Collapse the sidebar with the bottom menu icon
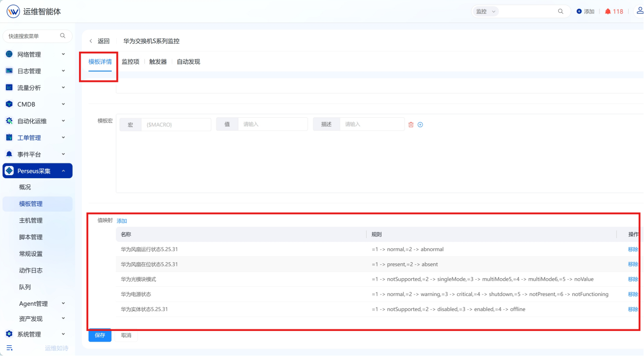644x356 pixels. 9,348
